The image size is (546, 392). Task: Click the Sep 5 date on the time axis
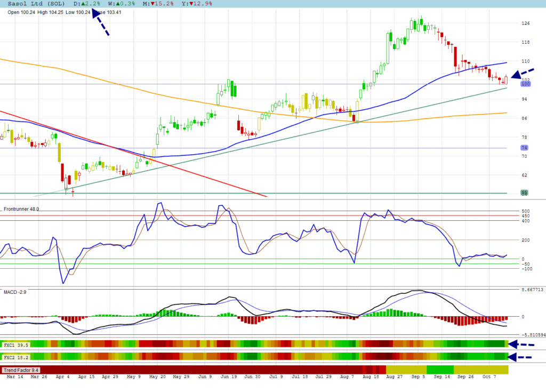pos(417,377)
